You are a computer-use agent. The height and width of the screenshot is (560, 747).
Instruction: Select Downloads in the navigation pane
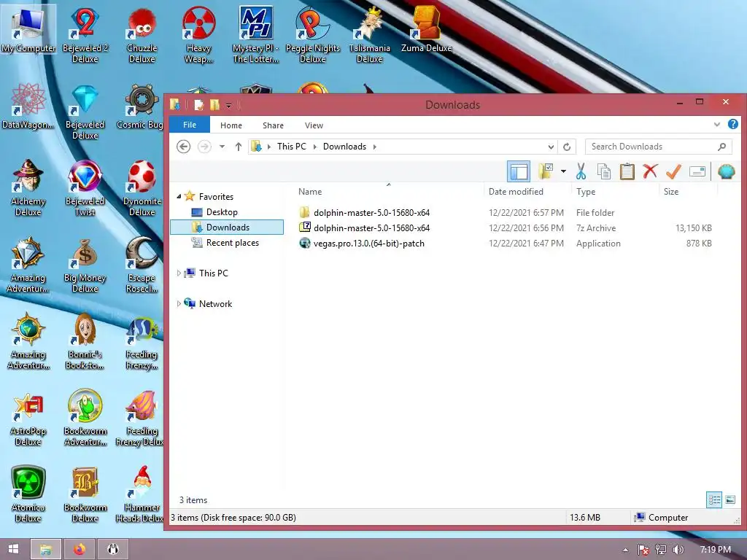pos(227,227)
